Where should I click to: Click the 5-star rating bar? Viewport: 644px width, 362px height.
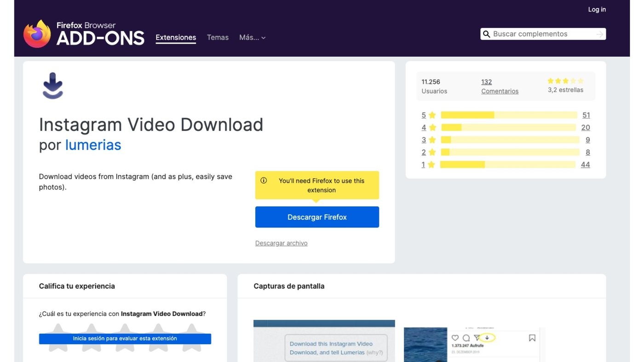[x=508, y=115]
